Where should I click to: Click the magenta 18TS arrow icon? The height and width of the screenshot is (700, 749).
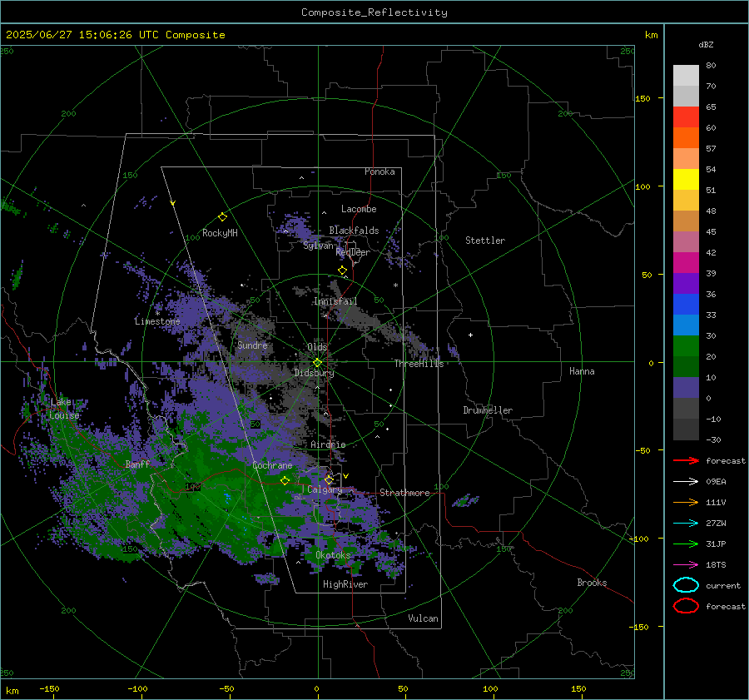(x=686, y=565)
